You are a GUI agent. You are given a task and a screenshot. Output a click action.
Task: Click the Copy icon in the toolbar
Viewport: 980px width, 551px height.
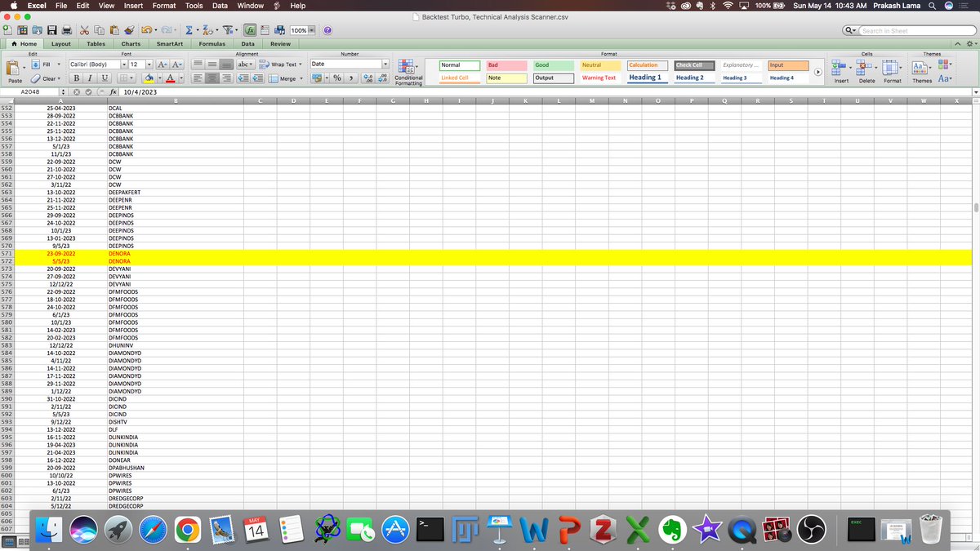click(99, 30)
